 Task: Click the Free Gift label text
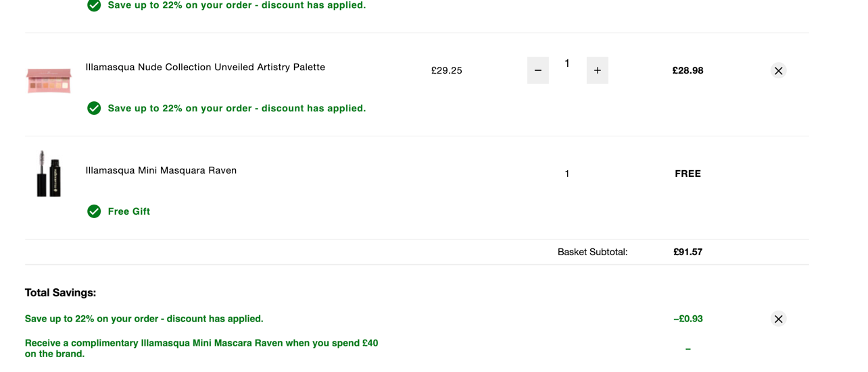(x=129, y=211)
